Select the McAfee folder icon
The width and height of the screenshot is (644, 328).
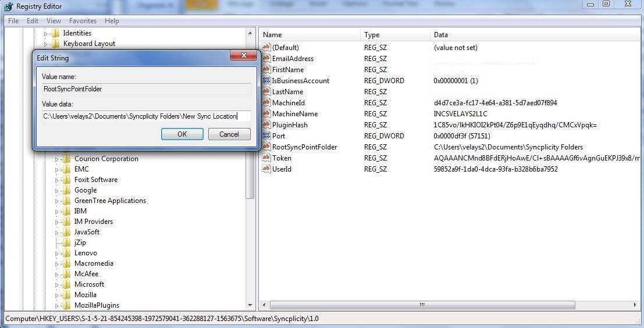click(67, 274)
